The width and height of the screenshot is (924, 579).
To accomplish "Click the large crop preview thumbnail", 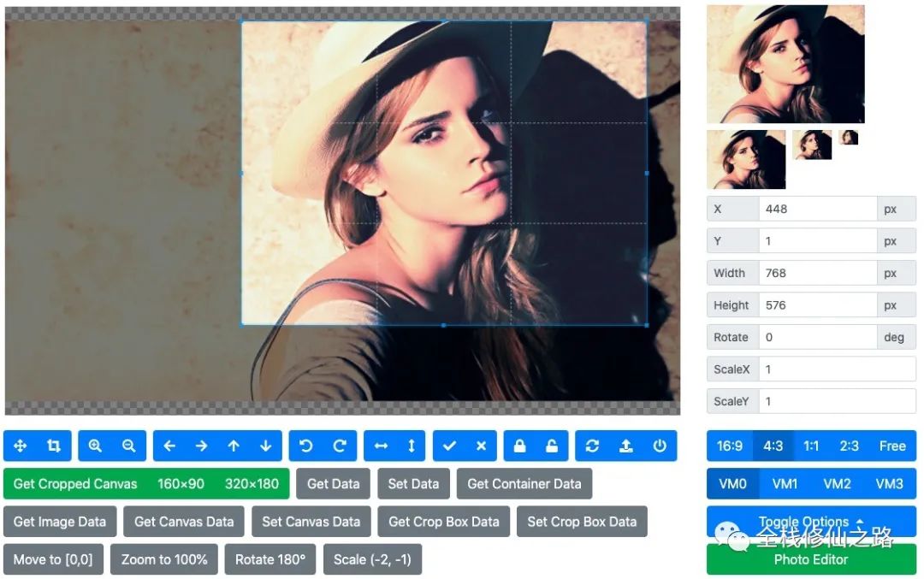I will (785, 63).
